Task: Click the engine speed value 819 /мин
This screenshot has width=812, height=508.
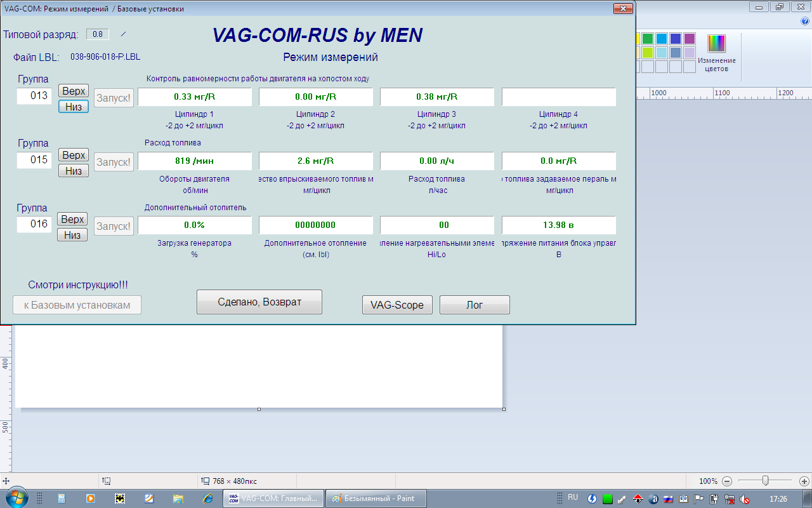Action: [x=195, y=161]
